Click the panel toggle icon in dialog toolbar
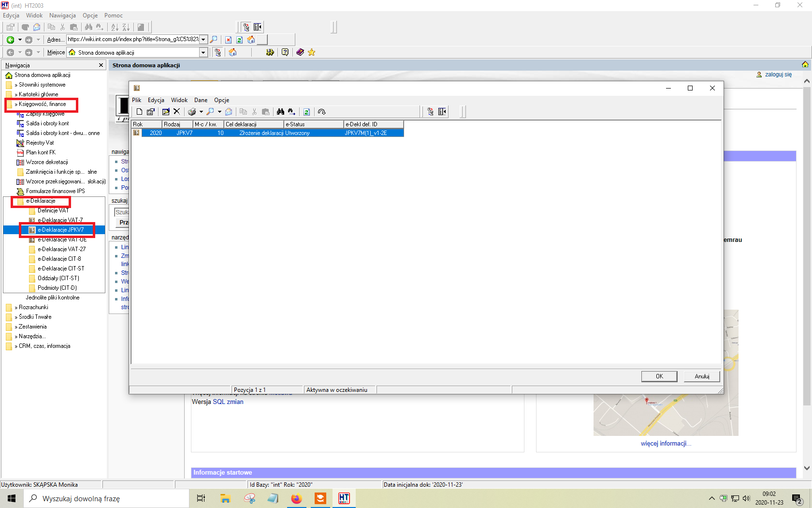The height and width of the screenshot is (508, 812). pyautogui.click(x=442, y=112)
